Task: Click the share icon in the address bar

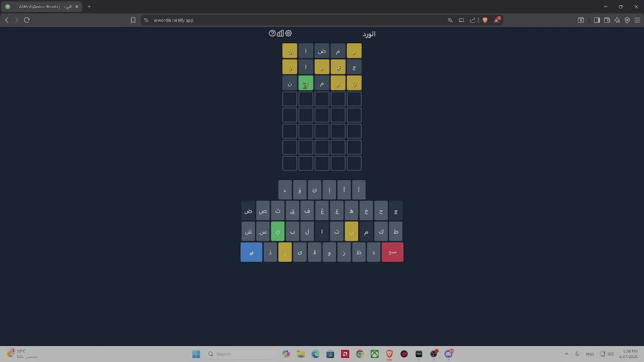Action: pos(473,20)
